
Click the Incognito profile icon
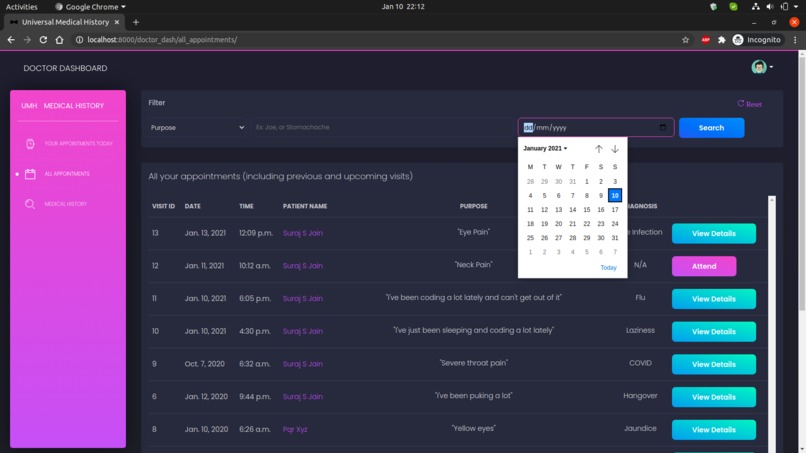coord(738,40)
